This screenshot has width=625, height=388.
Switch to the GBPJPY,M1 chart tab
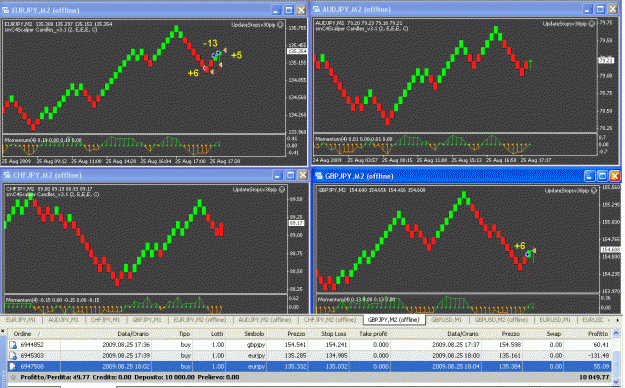147,320
